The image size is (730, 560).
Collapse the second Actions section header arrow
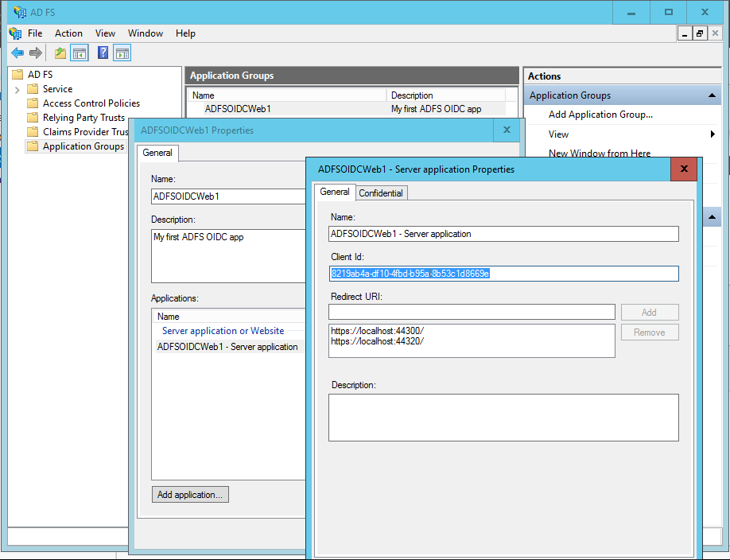pyautogui.click(x=712, y=217)
